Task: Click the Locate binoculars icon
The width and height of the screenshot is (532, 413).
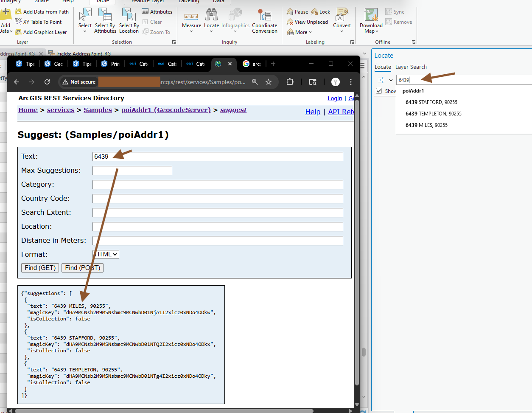Action: coord(211,15)
